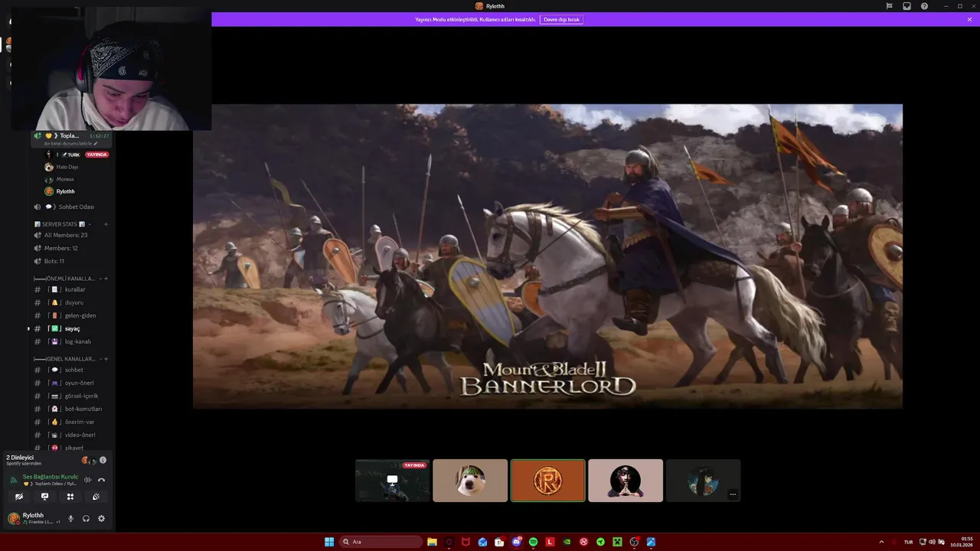Viewport: 980px width, 551px height.
Task: Open the inbox icon in title bar
Action: [x=906, y=6]
